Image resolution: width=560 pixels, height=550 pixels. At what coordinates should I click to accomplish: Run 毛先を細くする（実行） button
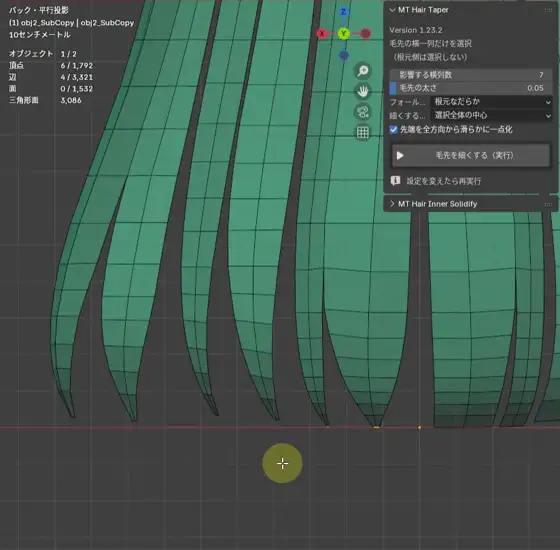click(x=471, y=156)
